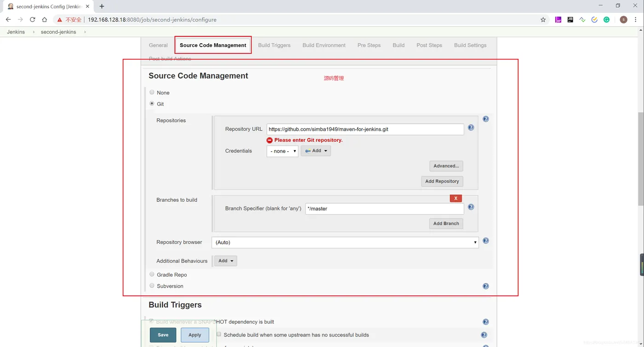Open the Credentials none dropdown
The width and height of the screenshot is (644, 347).
click(282, 151)
